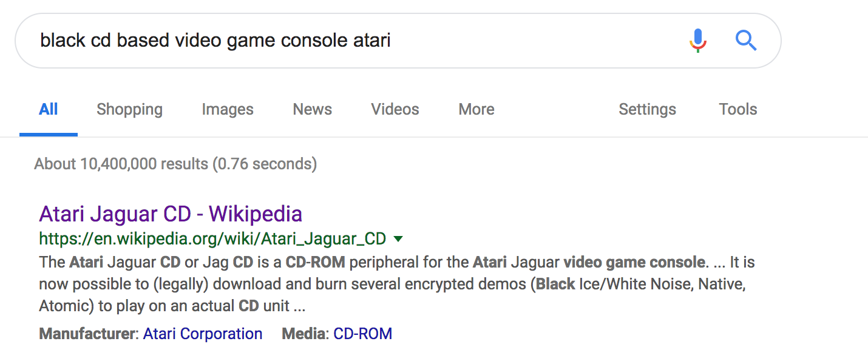Show the search Tools options

738,109
